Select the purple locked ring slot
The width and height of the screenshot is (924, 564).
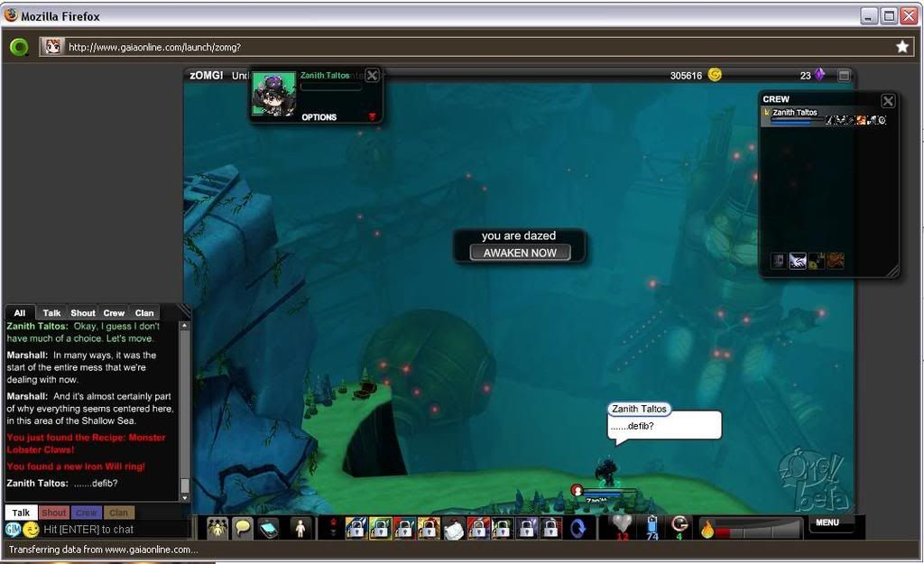point(526,528)
